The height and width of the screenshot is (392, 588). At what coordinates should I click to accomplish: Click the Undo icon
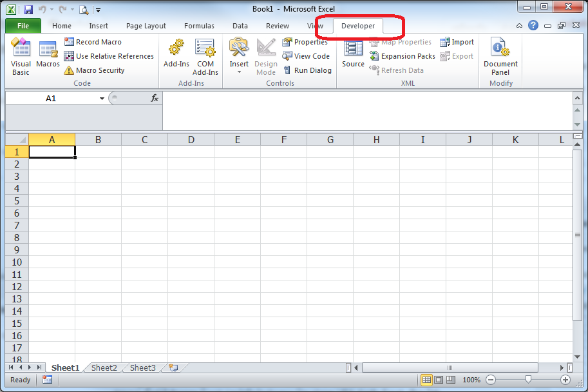[42, 10]
